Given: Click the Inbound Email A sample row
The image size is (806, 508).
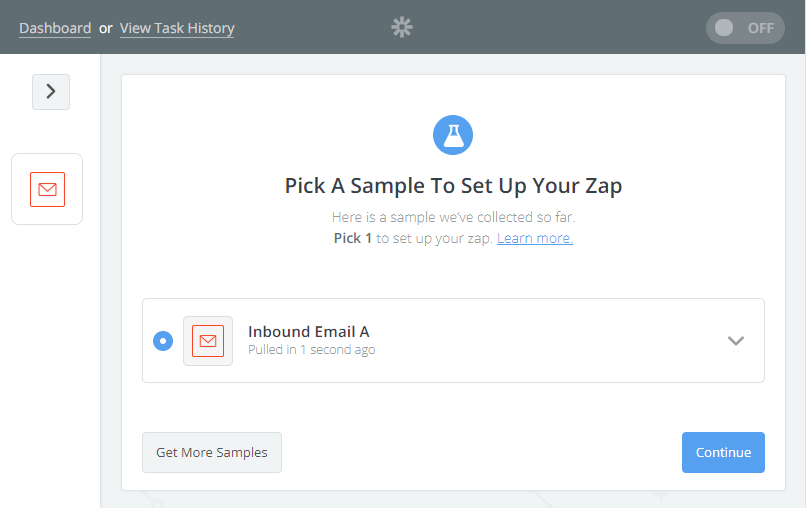Looking at the screenshot, I should (x=453, y=340).
